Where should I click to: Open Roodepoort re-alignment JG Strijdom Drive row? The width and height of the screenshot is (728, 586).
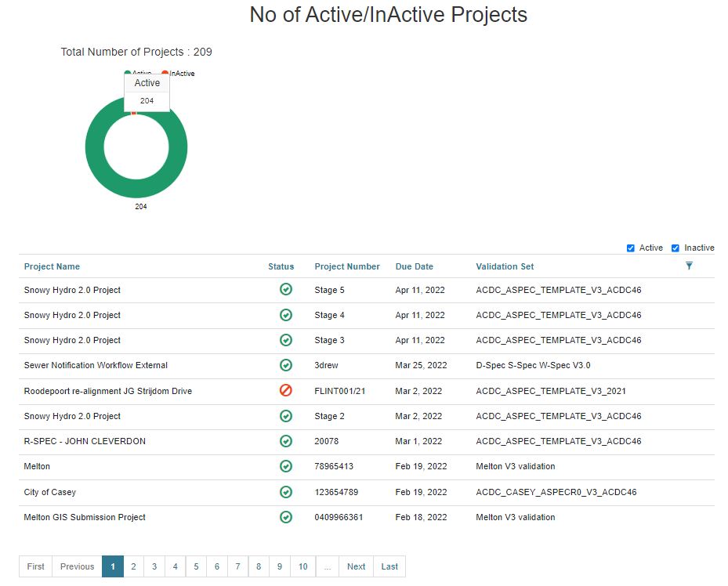tap(108, 391)
